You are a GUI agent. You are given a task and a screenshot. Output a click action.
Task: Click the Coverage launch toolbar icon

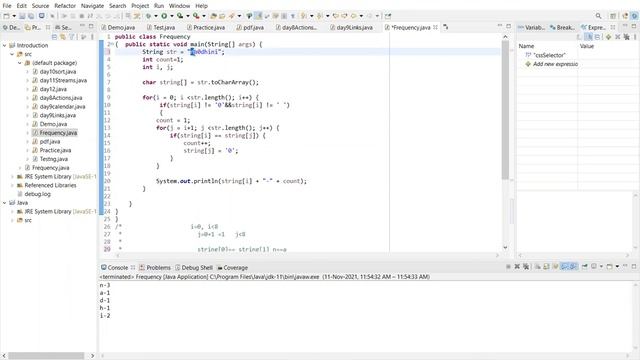(180, 16)
